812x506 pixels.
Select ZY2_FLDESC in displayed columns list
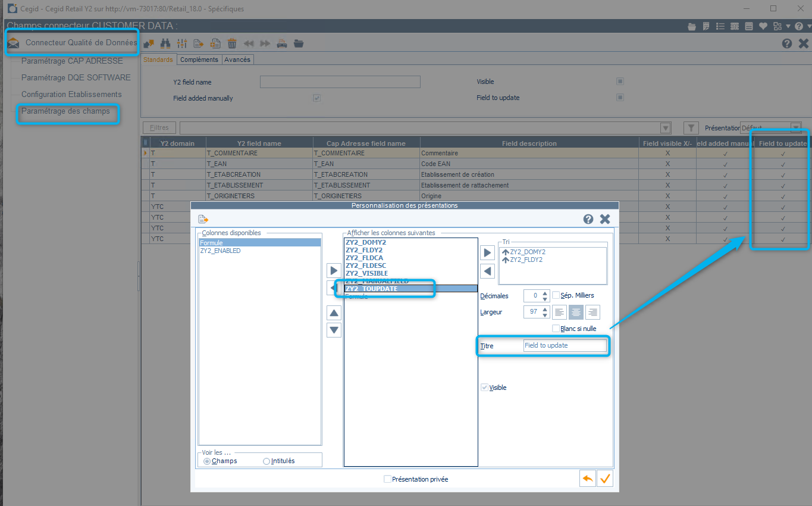click(x=365, y=266)
